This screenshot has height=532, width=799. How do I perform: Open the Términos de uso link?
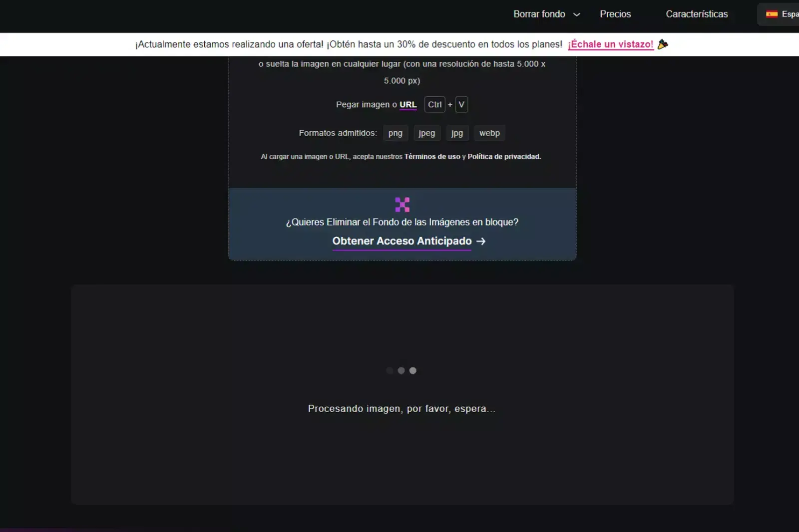point(432,157)
